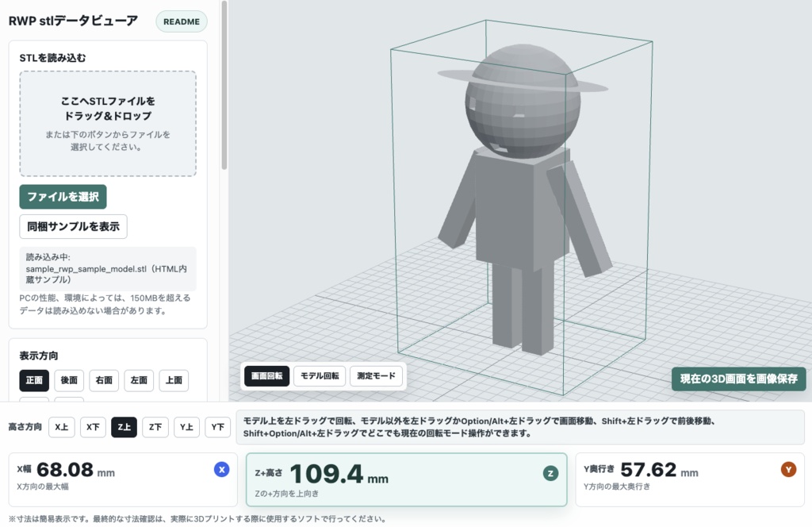Select 後面 view direction
Screen dimensions: 812x527
(x=69, y=380)
